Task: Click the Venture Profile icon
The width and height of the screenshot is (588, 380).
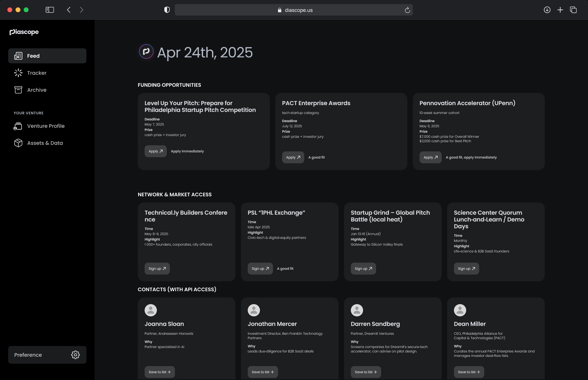Action: [18, 126]
